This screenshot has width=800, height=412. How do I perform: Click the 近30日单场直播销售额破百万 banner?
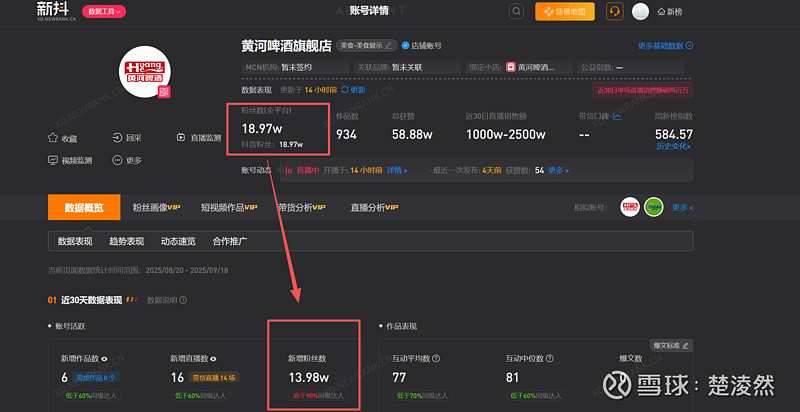tap(642, 90)
